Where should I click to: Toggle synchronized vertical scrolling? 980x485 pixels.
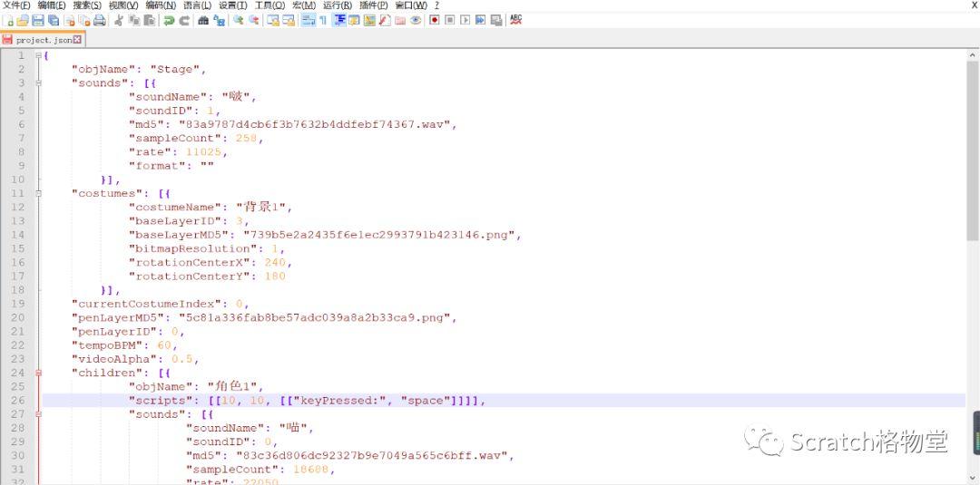273,20
